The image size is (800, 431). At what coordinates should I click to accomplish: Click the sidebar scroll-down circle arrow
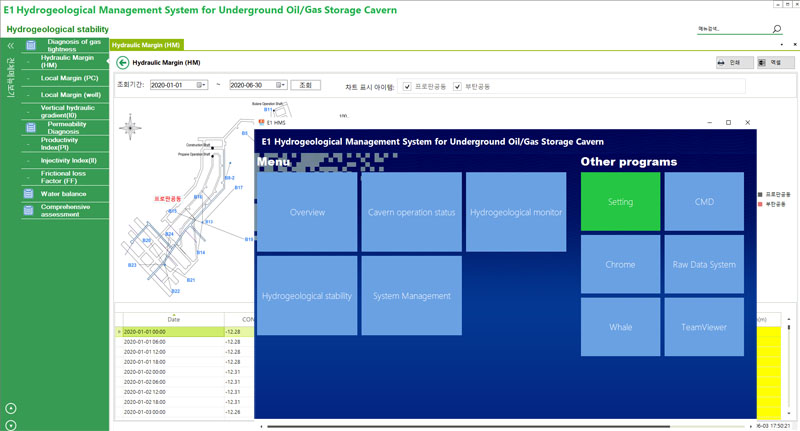click(10, 424)
